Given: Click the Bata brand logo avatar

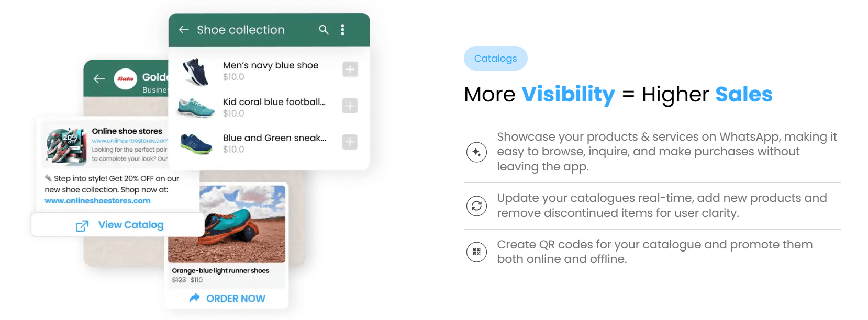Looking at the screenshot, I should point(126,79).
